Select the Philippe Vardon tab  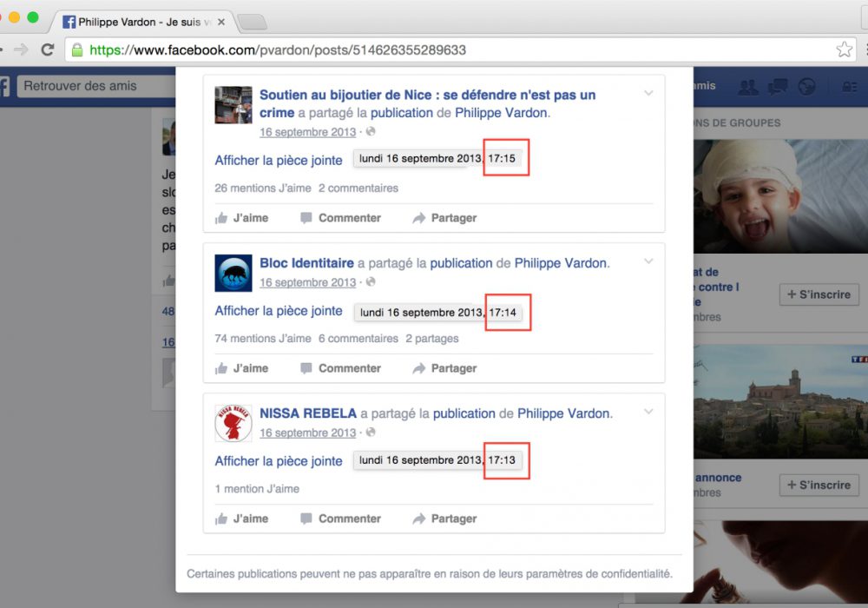point(144,23)
